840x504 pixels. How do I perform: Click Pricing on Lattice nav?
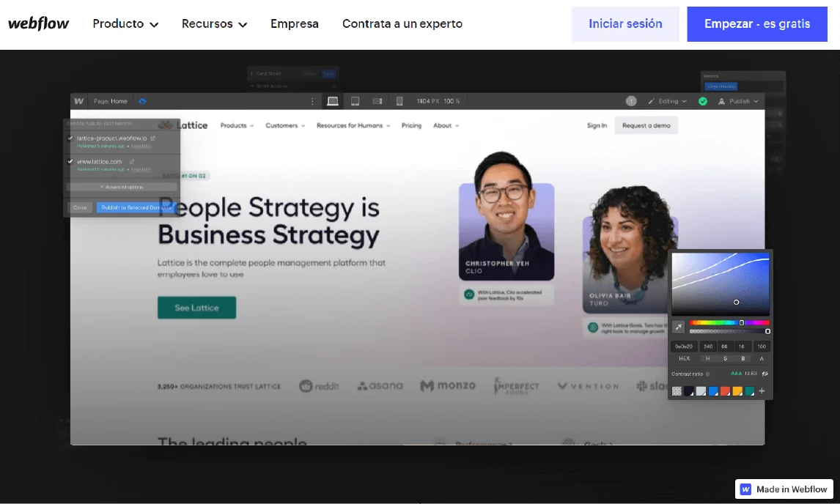pos(411,125)
